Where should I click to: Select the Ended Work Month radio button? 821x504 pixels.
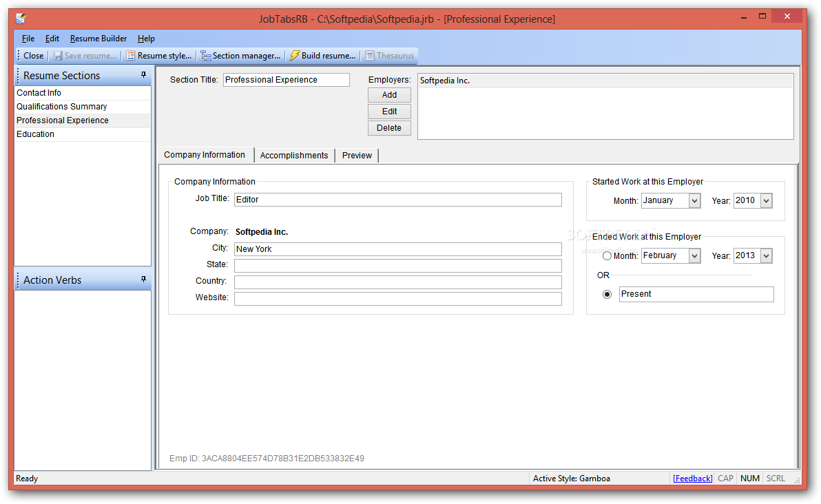tap(607, 256)
